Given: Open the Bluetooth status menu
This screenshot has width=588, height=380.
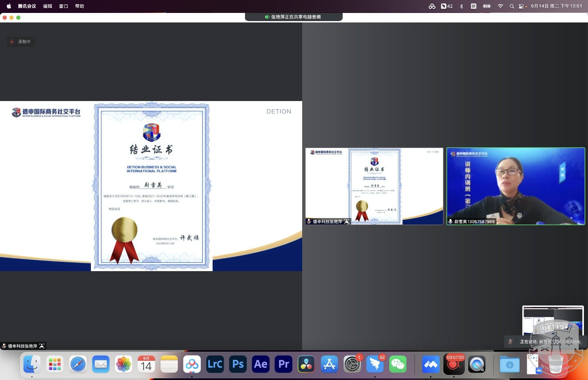Looking at the screenshot, I should [x=461, y=6].
